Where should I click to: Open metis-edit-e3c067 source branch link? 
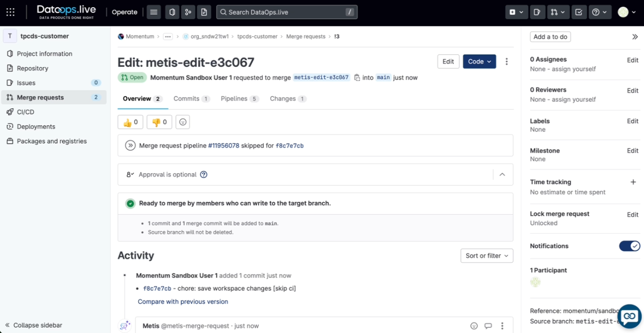(321, 77)
